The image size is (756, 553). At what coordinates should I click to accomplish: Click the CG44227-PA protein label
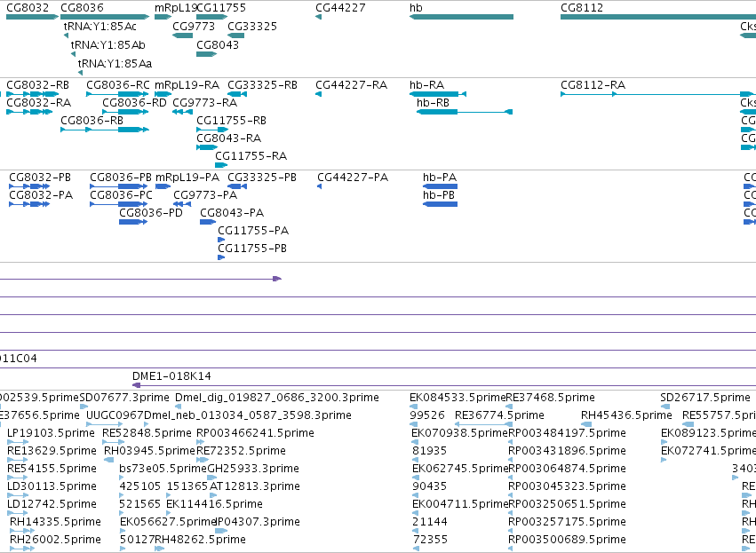[353, 178]
